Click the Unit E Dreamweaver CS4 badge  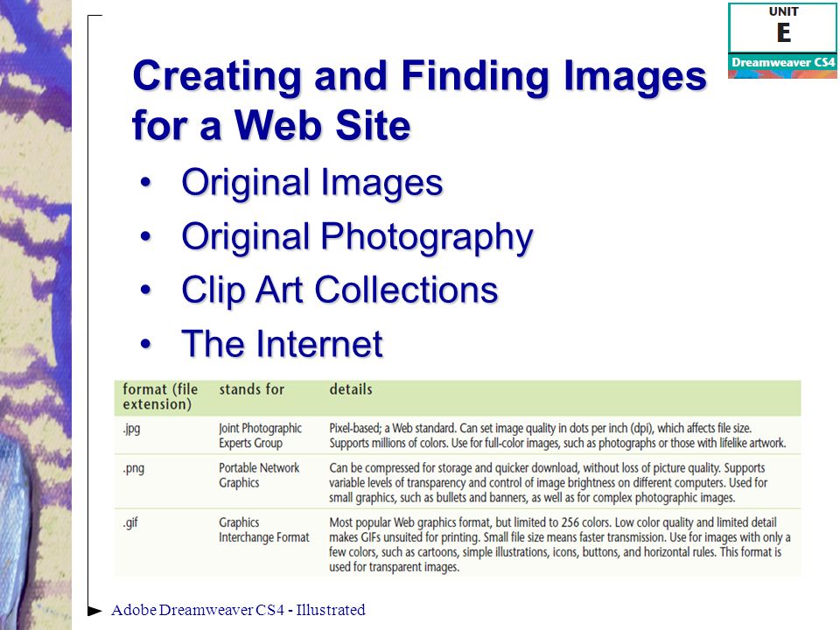[x=782, y=41]
